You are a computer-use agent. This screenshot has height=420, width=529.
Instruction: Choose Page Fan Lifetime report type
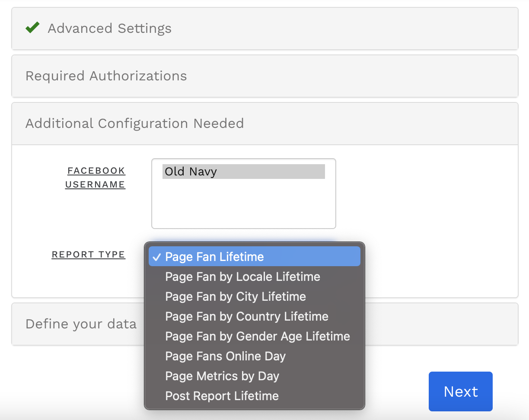pos(214,257)
